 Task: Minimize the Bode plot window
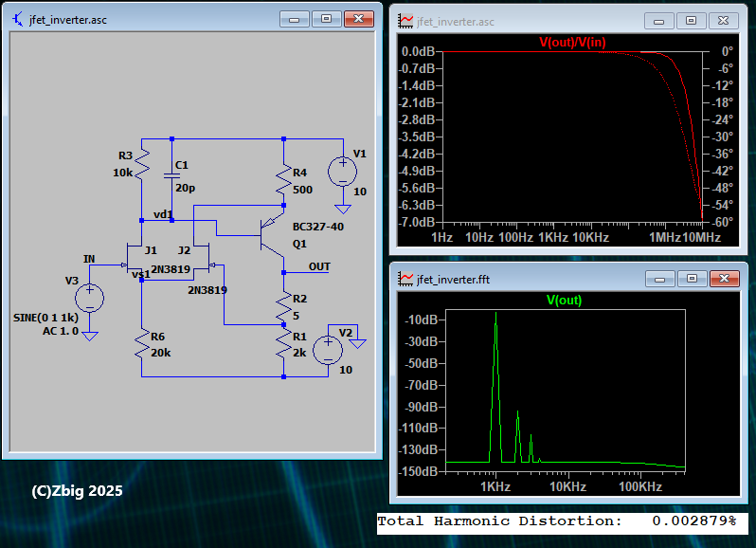coord(659,21)
